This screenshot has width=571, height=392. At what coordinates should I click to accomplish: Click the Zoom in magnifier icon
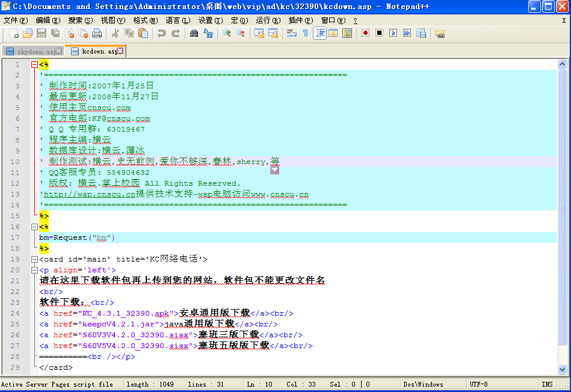click(x=227, y=33)
